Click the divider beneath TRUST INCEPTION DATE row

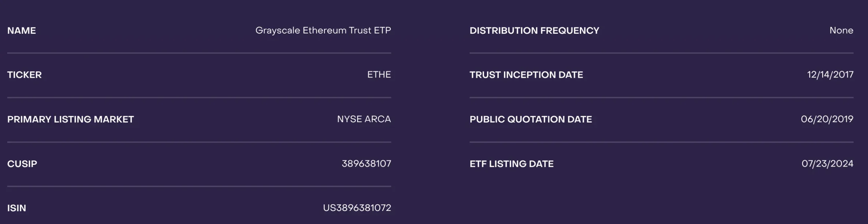pyautogui.click(x=661, y=97)
